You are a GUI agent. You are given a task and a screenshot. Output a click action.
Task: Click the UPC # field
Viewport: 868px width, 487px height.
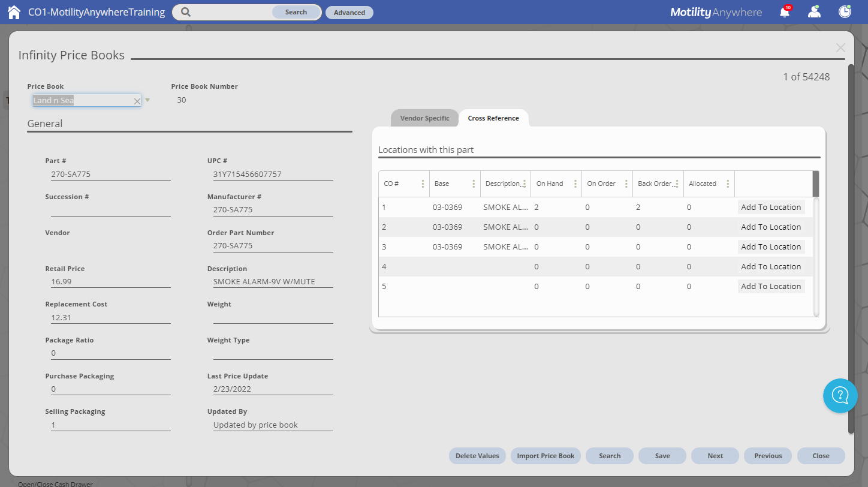pos(273,175)
